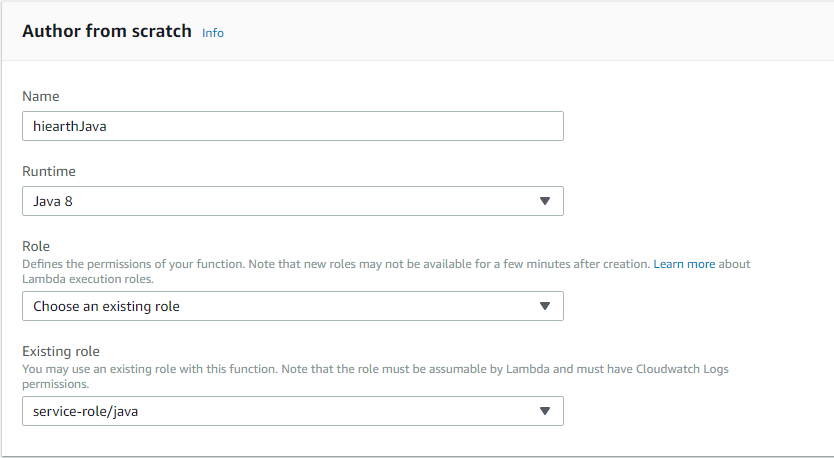The width and height of the screenshot is (834, 458).
Task: Open the Runtime dropdown
Action: coord(292,201)
